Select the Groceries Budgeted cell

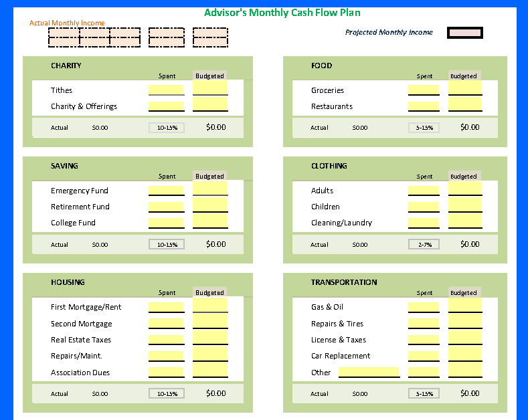click(465, 88)
